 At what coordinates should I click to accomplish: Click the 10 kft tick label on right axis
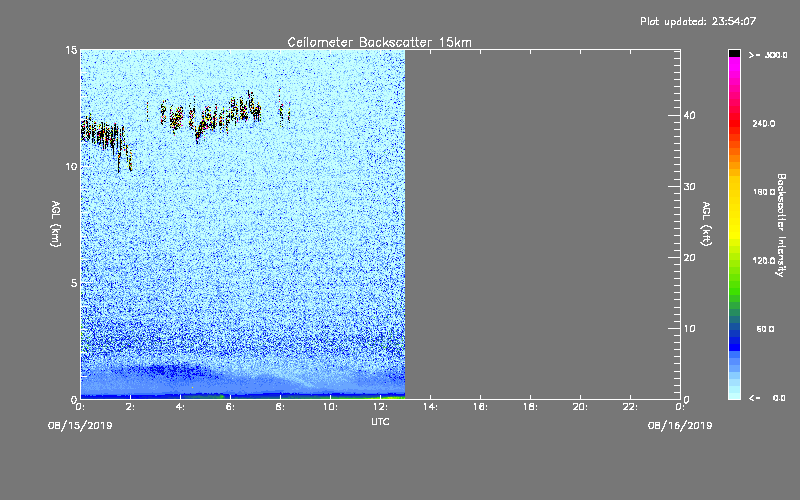coord(689,329)
